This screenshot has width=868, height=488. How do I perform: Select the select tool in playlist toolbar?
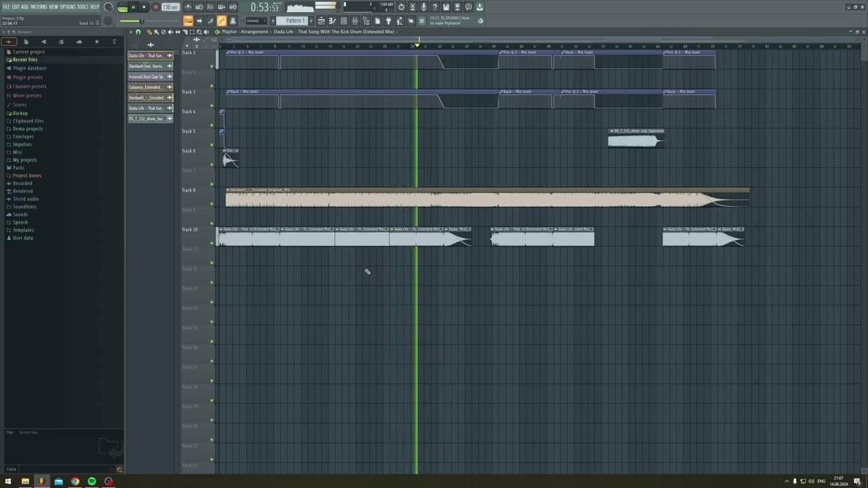coord(192,32)
